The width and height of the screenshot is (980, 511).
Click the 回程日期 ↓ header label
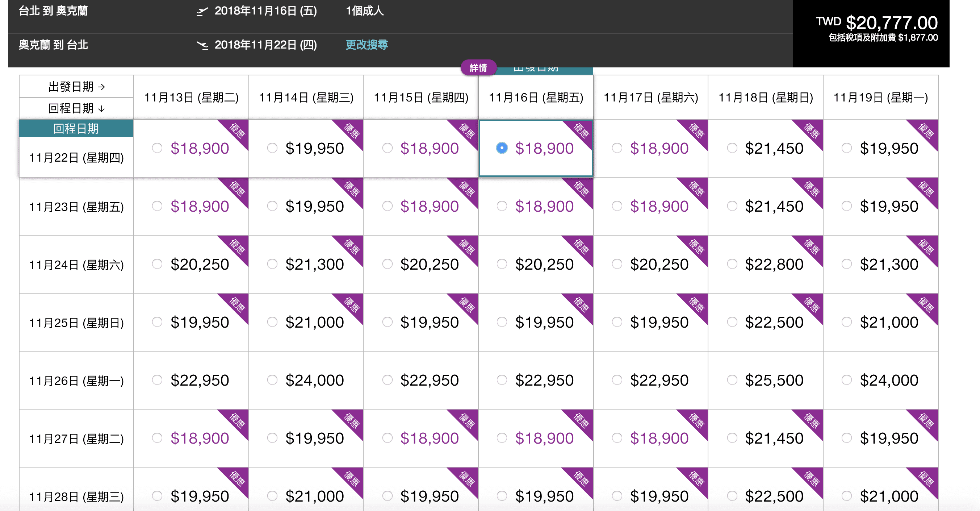76,108
